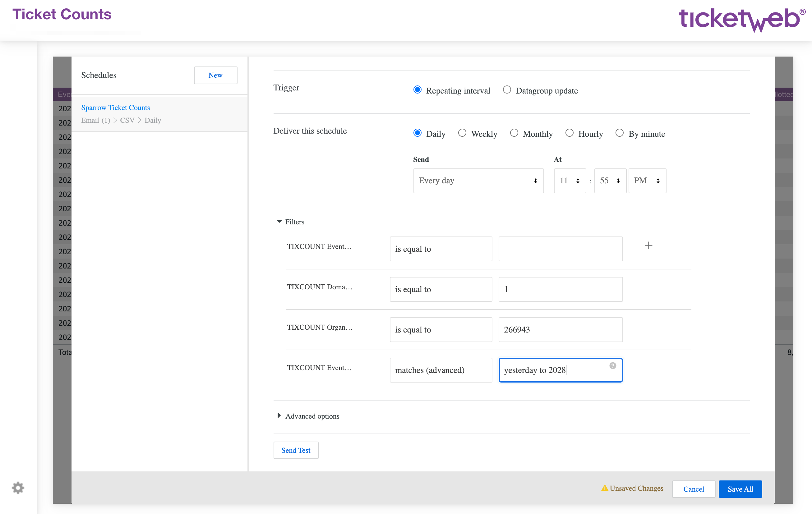Click the 'Deliver this schedule' label
The height and width of the screenshot is (514, 812).
click(310, 131)
